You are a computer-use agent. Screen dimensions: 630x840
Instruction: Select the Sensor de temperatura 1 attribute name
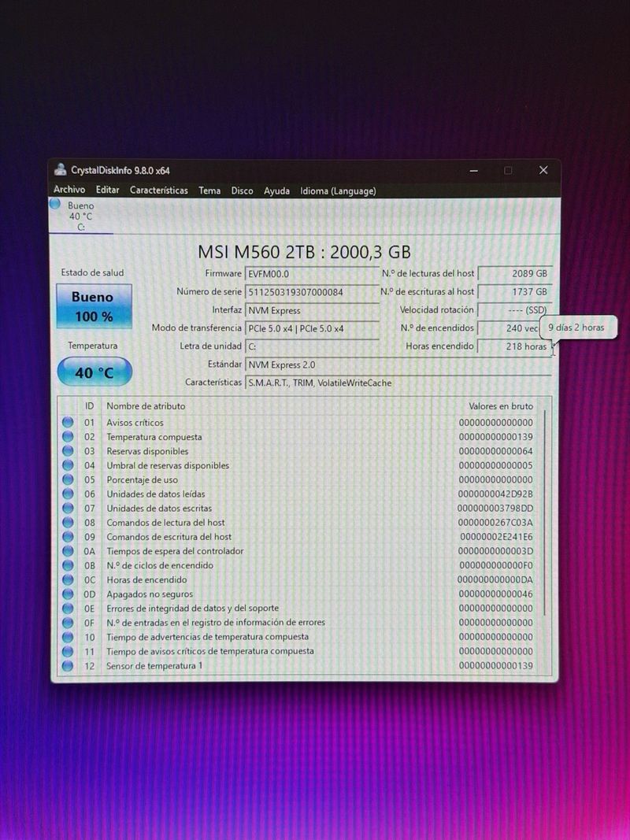pyautogui.click(x=154, y=666)
